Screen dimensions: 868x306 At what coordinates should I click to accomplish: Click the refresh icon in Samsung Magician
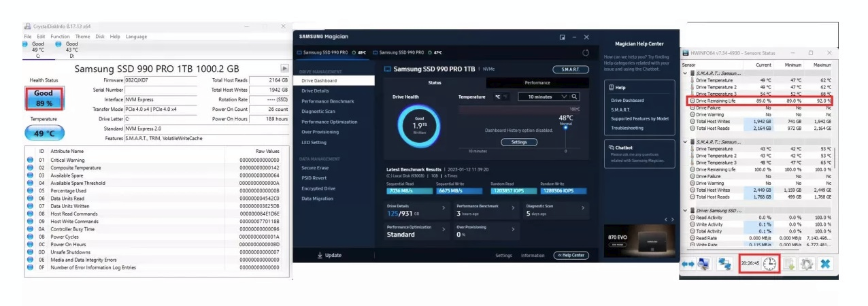[x=586, y=52]
